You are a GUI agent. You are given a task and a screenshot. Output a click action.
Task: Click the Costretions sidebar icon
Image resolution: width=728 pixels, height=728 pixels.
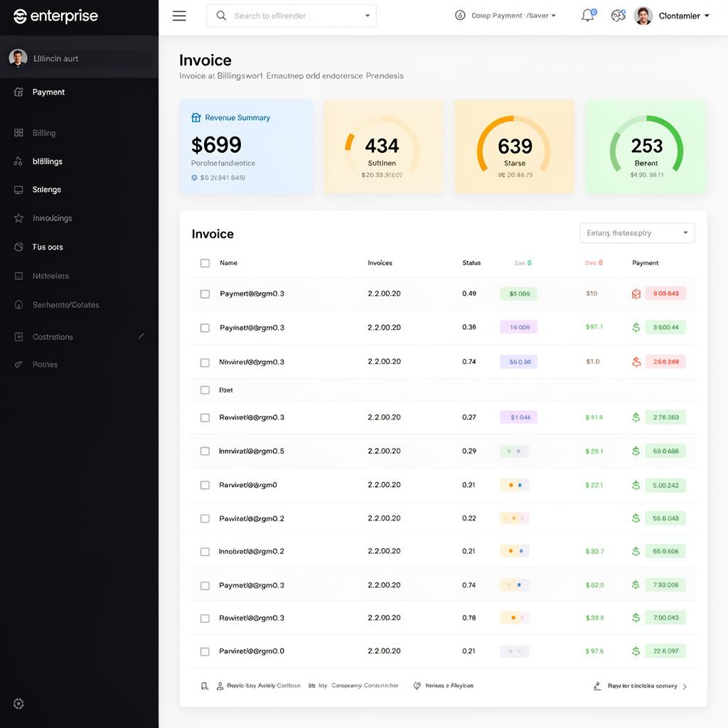point(18,336)
